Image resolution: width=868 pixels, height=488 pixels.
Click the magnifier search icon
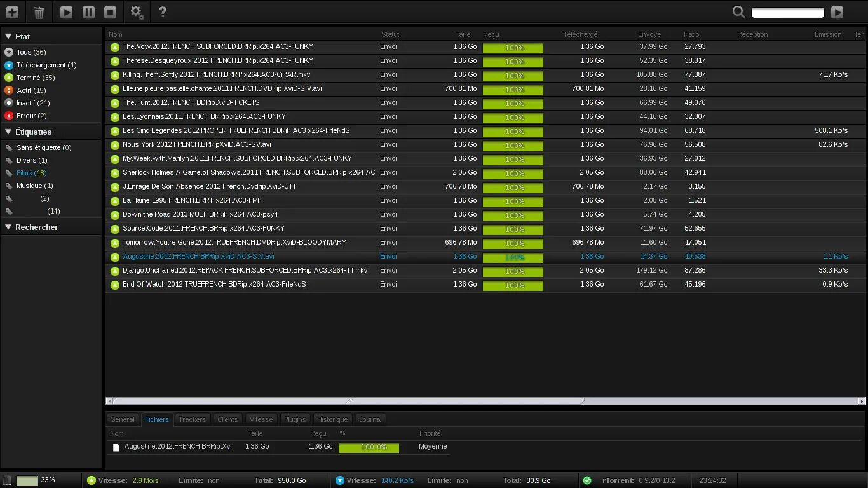[738, 11]
